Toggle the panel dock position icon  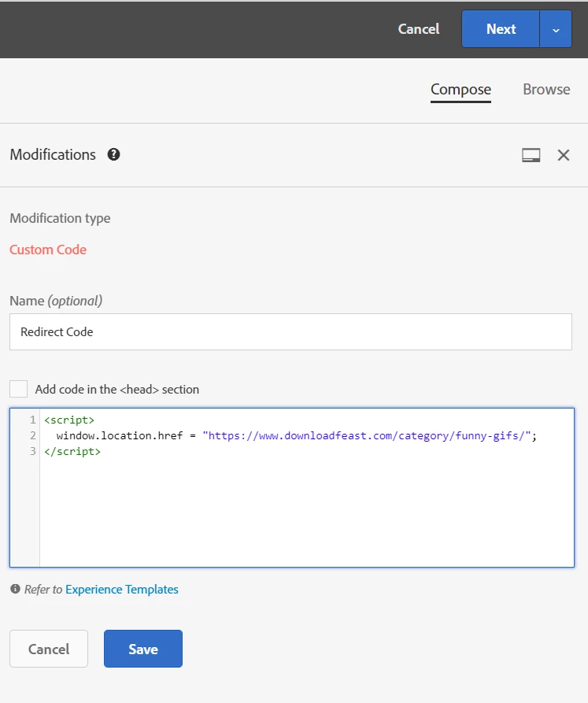tap(531, 155)
